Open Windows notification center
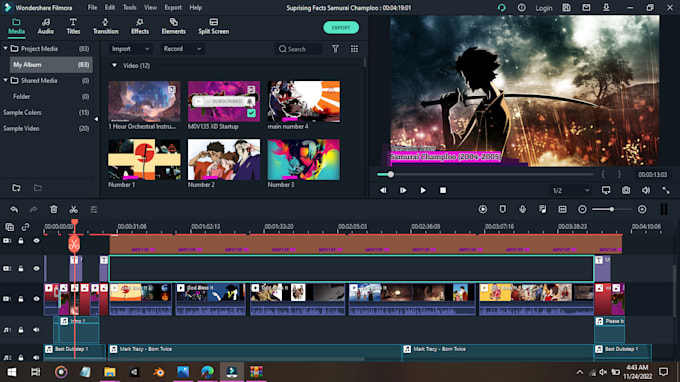This screenshot has width=680, height=382. pos(664,372)
